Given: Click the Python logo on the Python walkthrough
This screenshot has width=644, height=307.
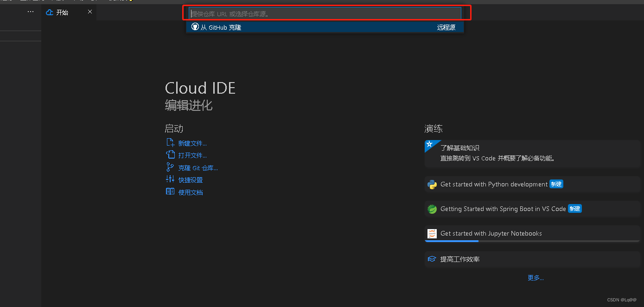Looking at the screenshot, I should tap(432, 184).
